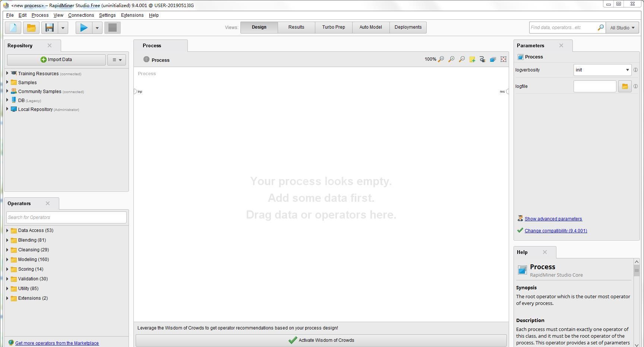Image resolution: width=644 pixels, height=347 pixels.
Task: Click Change compatibility (9.4.001) link
Action: pos(556,231)
